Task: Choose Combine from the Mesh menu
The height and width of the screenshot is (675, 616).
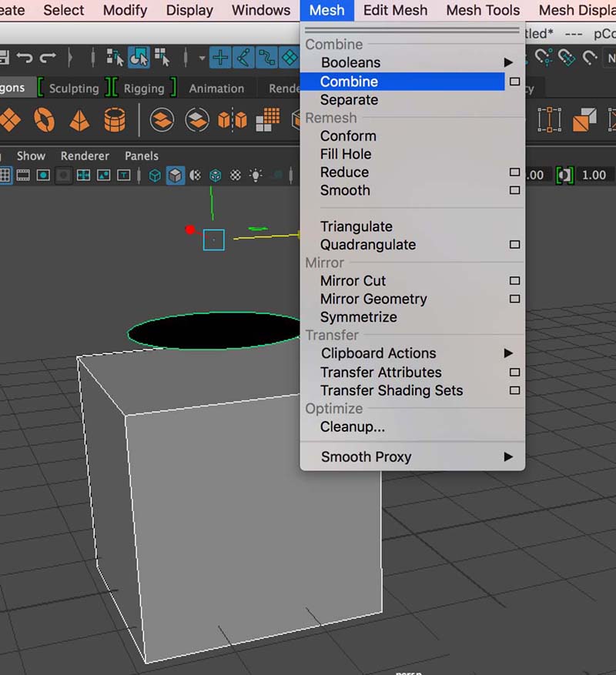Action: tap(403, 82)
